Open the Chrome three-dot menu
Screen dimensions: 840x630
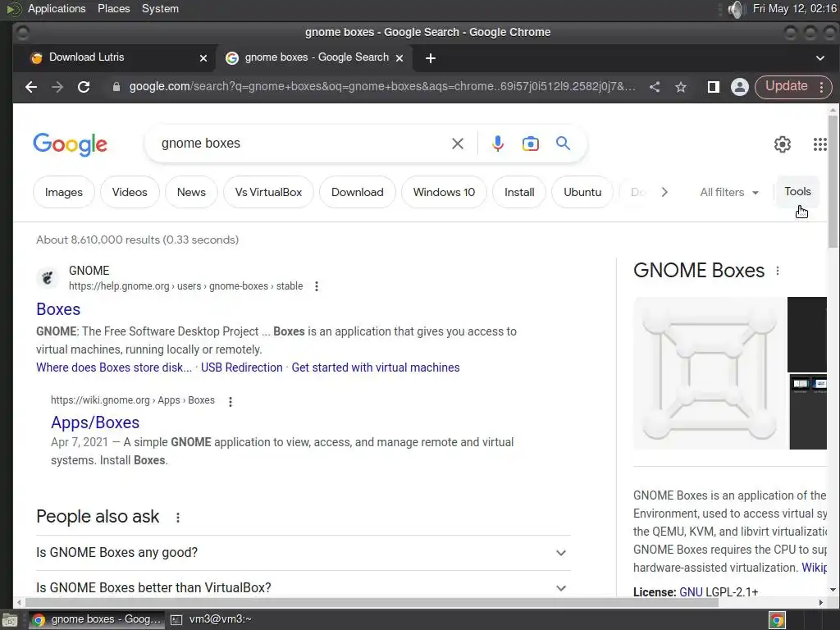click(821, 87)
